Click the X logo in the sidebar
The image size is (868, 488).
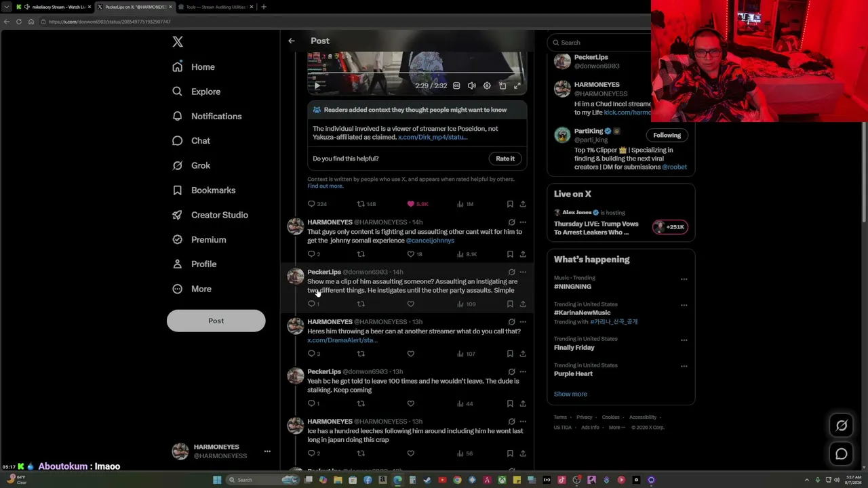click(x=178, y=42)
